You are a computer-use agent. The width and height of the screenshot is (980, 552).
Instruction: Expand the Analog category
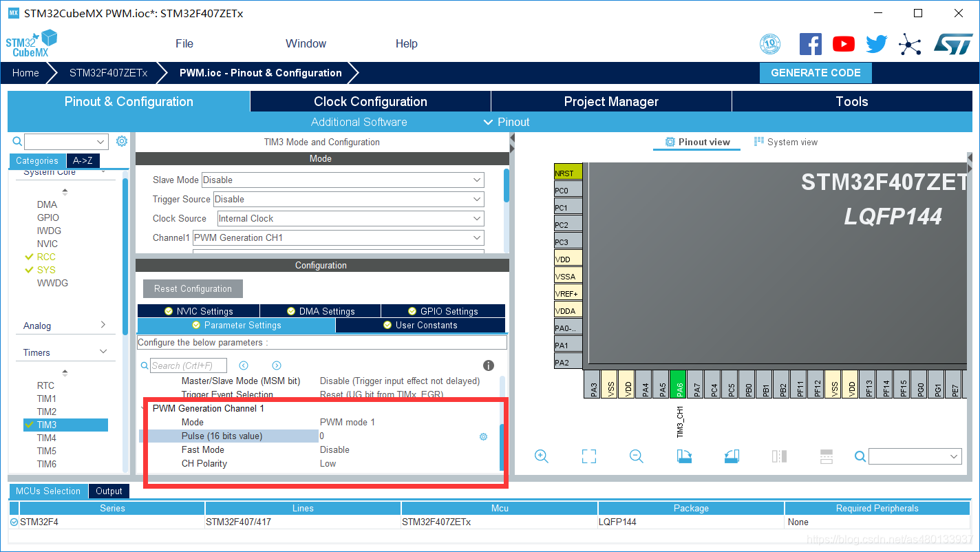pyautogui.click(x=65, y=326)
